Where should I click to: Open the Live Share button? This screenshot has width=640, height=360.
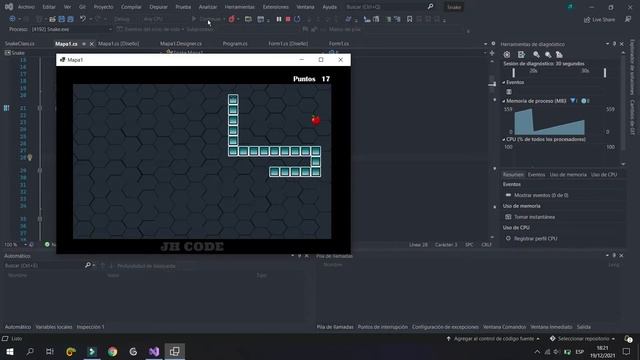coord(599,20)
